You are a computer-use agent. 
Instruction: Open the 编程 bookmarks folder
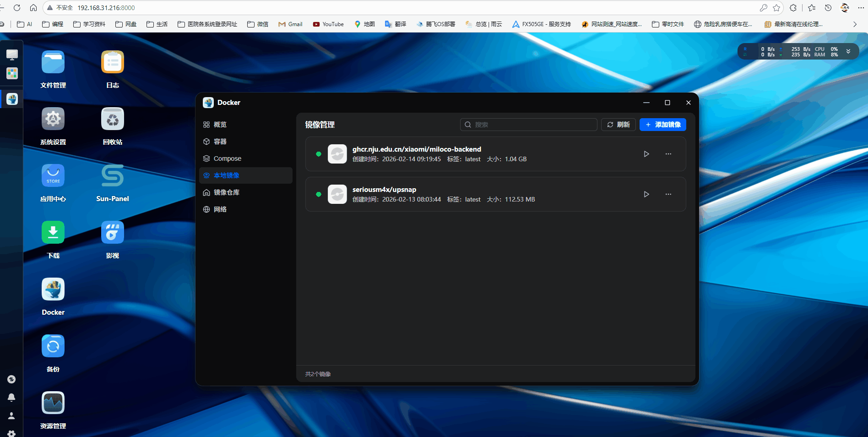tap(53, 24)
